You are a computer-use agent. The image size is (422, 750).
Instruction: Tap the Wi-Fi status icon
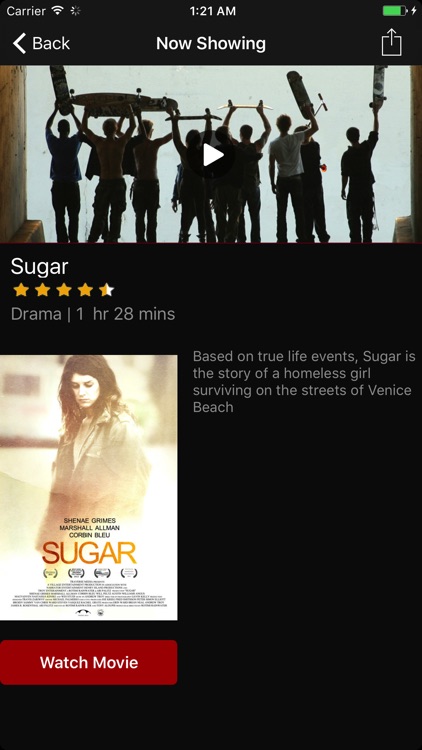click(58, 11)
